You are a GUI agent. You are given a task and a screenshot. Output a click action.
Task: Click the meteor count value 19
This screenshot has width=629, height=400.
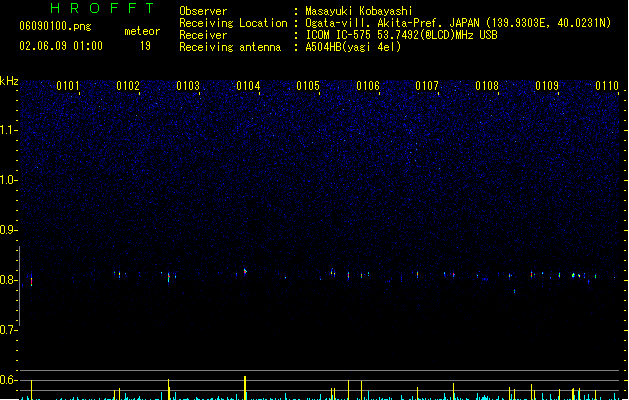pos(145,46)
